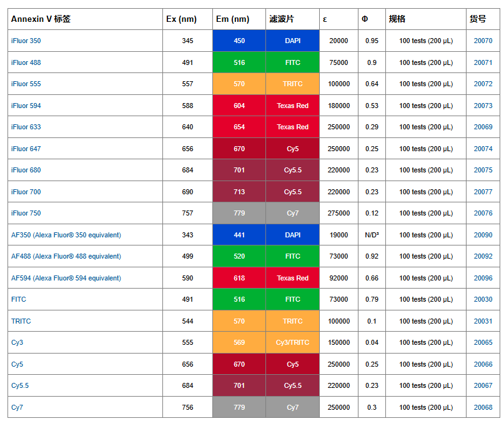Click the Cy7 product name link
The image size is (504, 426).
click(17, 407)
